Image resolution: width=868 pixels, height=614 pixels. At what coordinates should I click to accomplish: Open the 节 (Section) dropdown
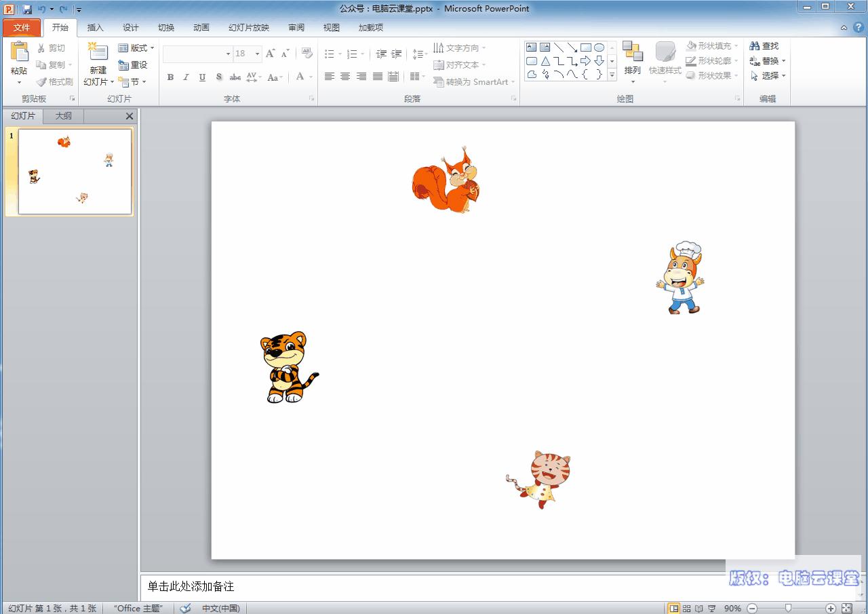[x=132, y=82]
